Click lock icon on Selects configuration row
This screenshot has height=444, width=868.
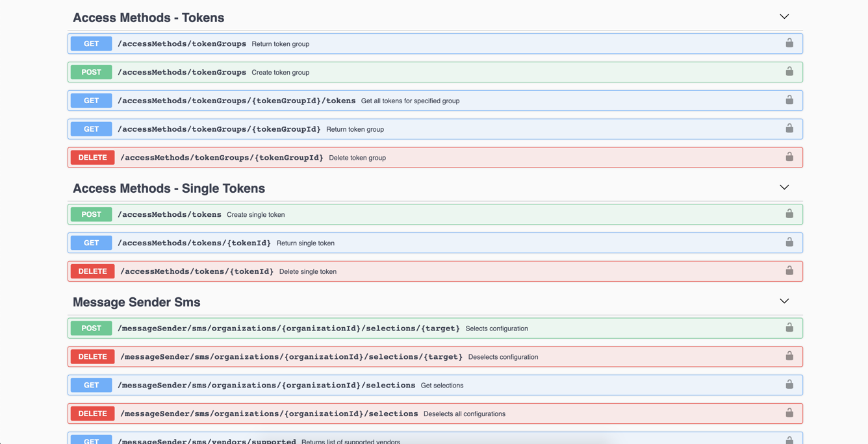click(x=789, y=328)
